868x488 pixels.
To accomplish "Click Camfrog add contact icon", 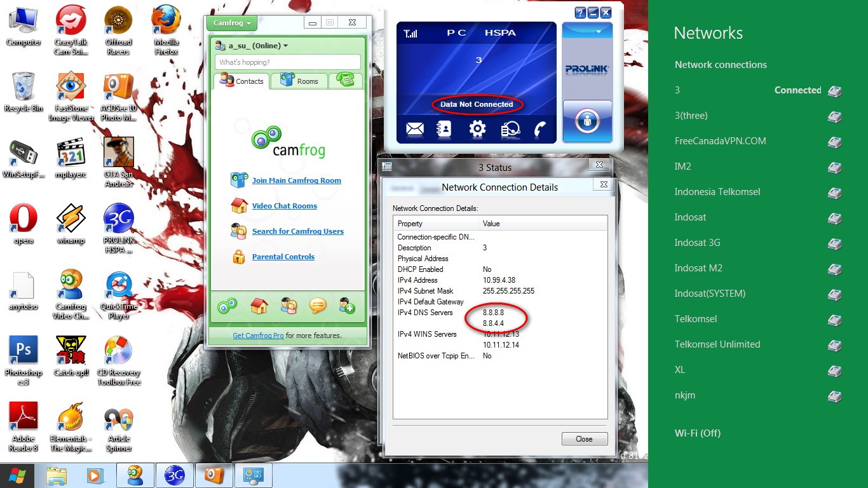I will [347, 306].
